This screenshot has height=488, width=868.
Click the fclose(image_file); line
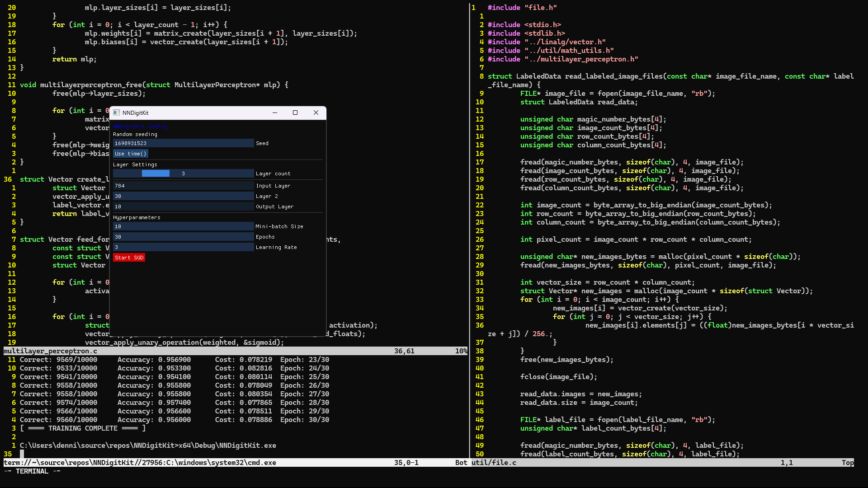559,377
